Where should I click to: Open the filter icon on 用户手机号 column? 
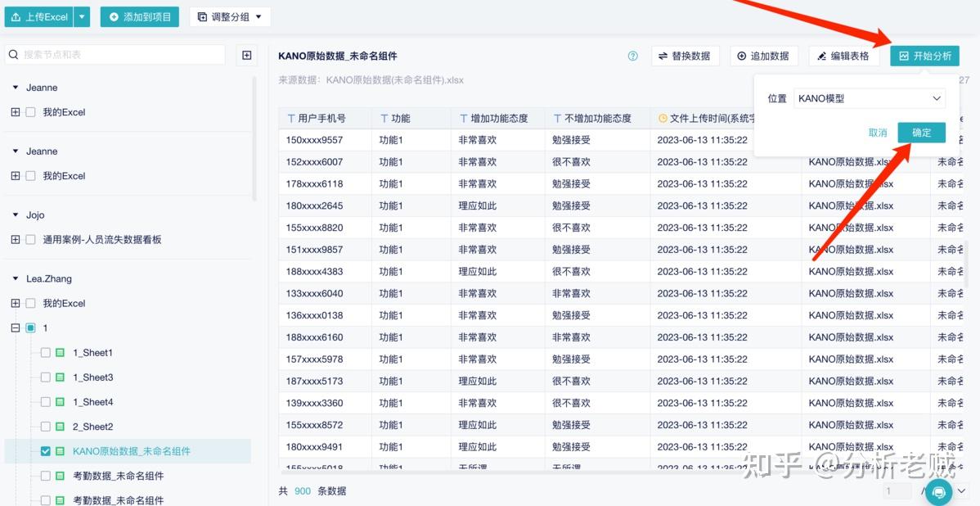290,117
